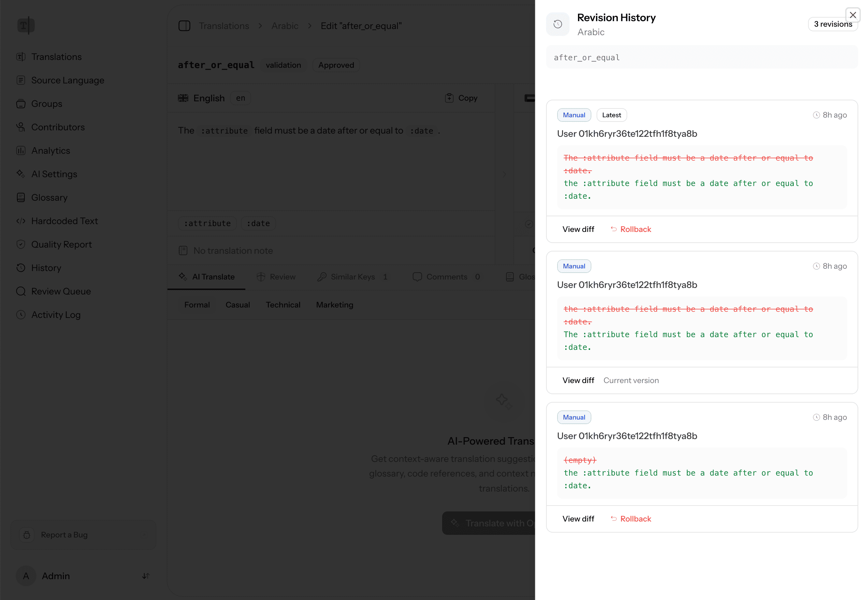868x600 pixels.
Task: Click the AI Settings sparkle icon
Action: click(21, 174)
